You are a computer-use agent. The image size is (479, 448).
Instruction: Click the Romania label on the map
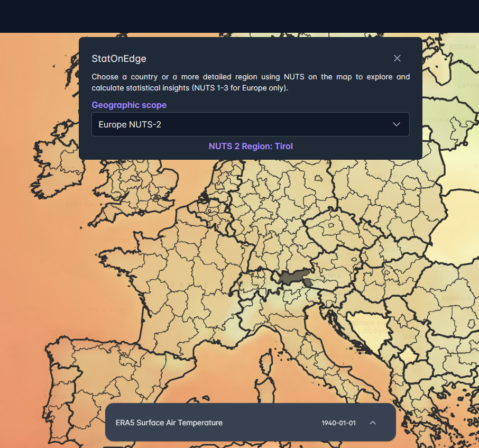coord(456,298)
